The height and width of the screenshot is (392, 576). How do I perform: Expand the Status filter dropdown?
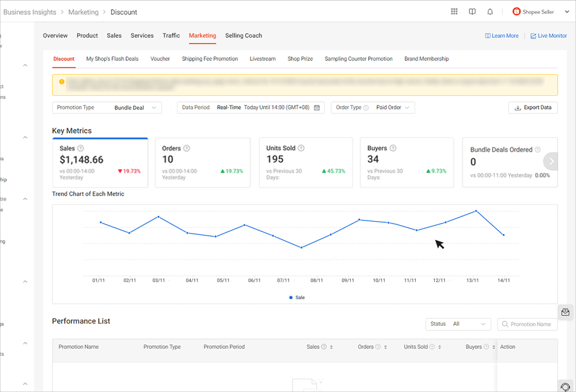(x=458, y=324)
